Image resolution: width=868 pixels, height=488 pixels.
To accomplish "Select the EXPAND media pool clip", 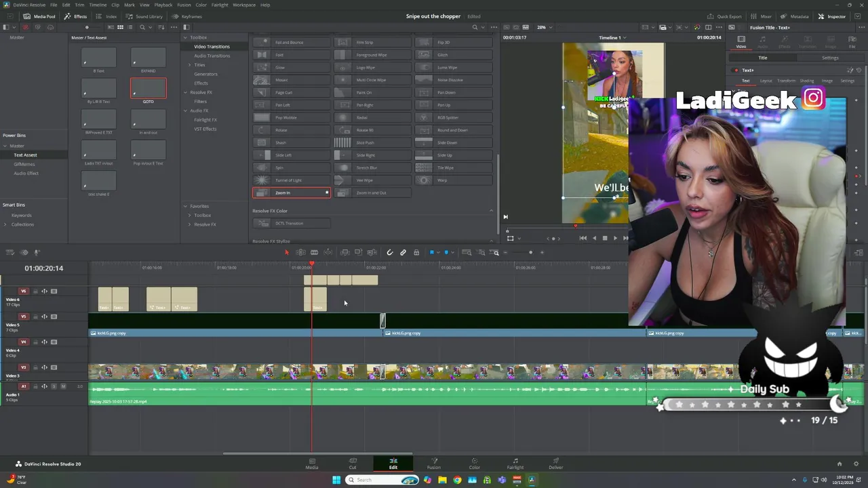I will click(x=149, y=60).
